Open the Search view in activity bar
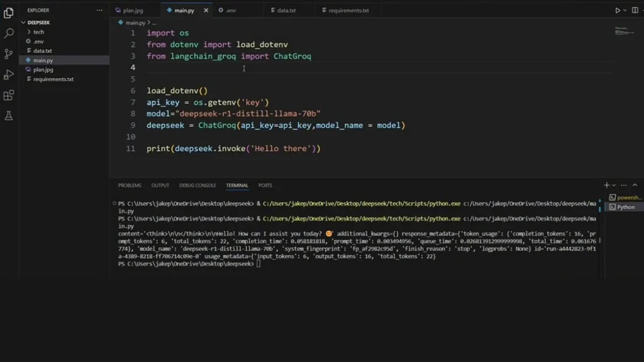Screen dimensions: 644x362 pos(9,33)
